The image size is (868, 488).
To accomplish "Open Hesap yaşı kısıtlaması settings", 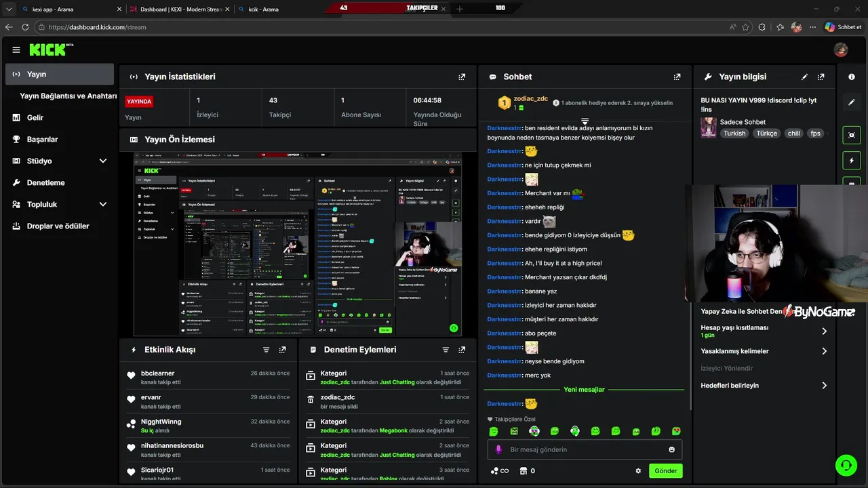I will coord(764,331).
